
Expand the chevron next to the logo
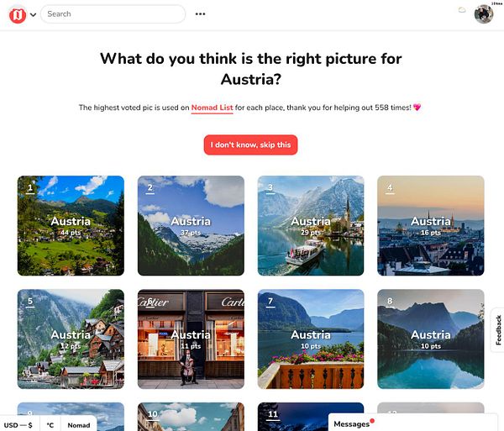pos(33,15)
